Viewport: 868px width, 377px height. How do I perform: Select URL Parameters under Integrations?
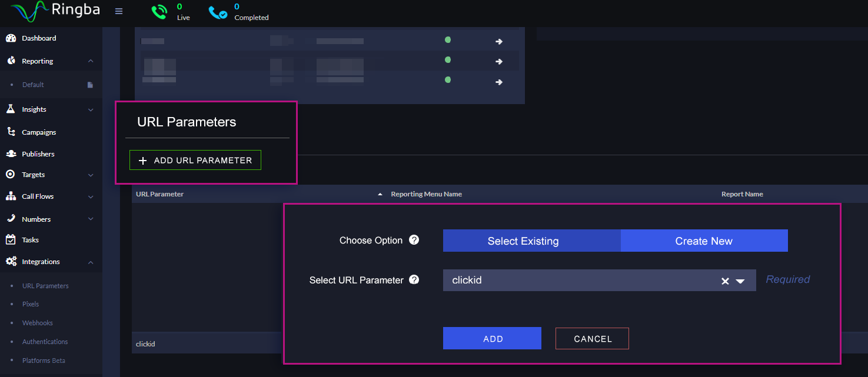(45, 286)
